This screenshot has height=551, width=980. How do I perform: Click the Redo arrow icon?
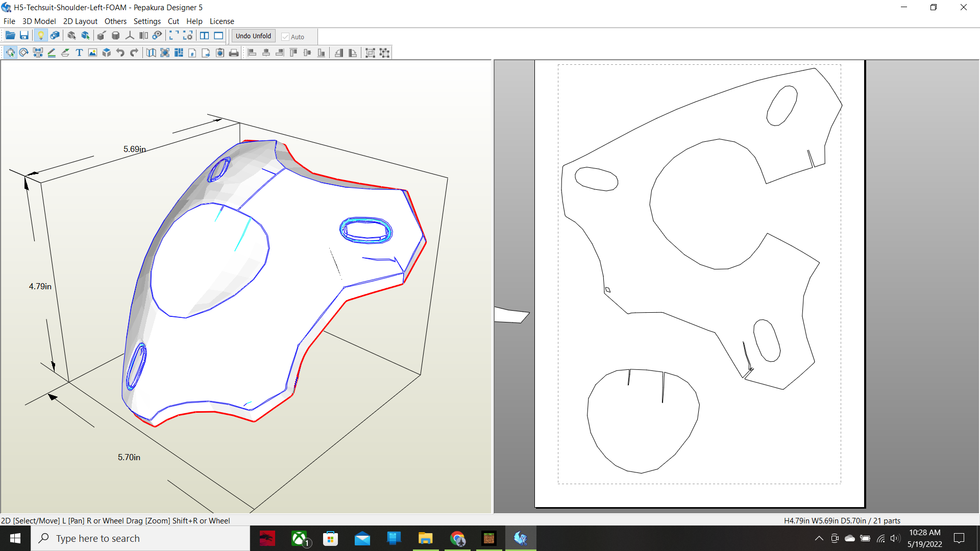coord(134,53)
